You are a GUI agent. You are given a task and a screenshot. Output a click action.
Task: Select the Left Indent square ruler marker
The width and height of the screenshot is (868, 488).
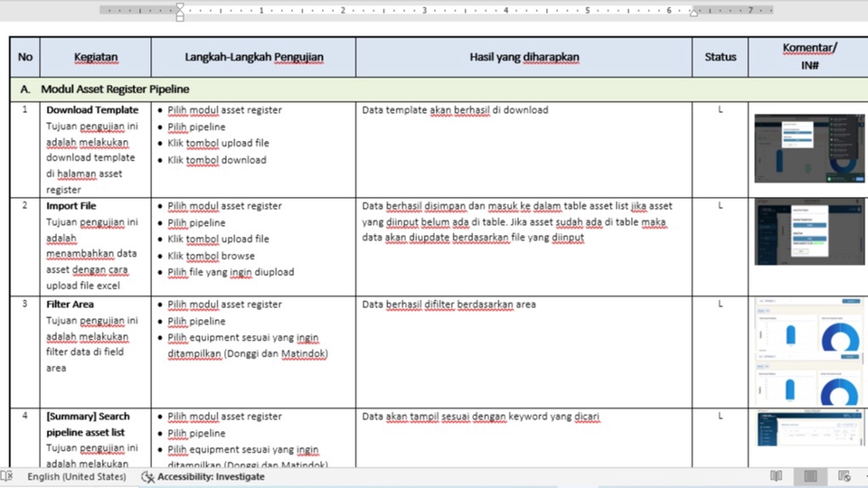tap(180, 18)
